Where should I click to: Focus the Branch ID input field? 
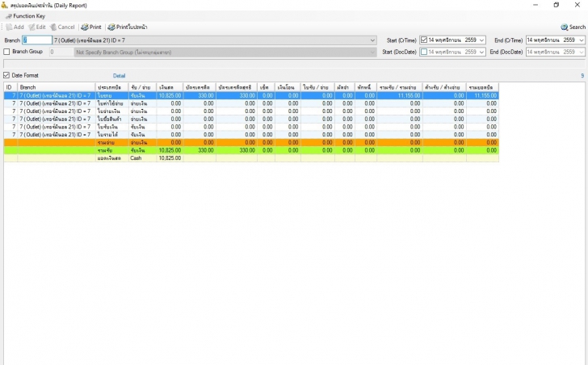(x=37, y=40)
